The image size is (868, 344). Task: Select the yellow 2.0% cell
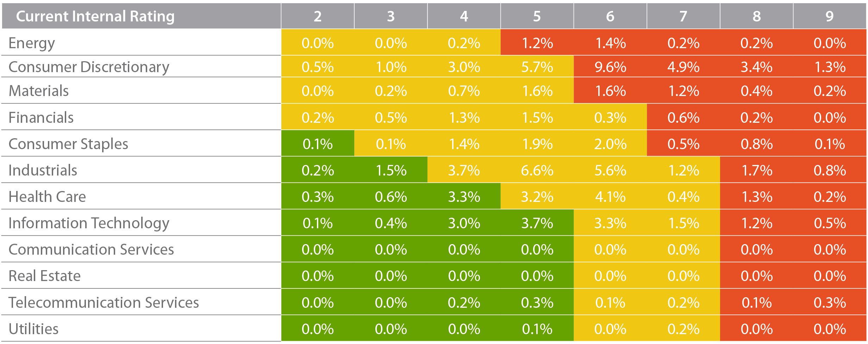[610, 144]
